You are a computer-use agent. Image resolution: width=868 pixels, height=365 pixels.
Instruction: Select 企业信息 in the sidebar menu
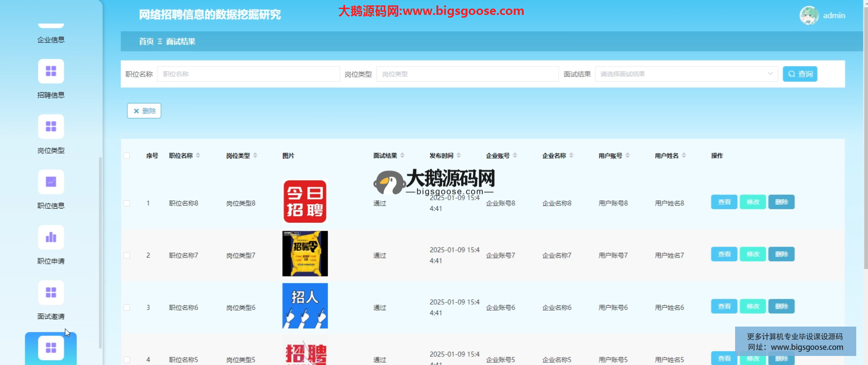tap(51, 40)
